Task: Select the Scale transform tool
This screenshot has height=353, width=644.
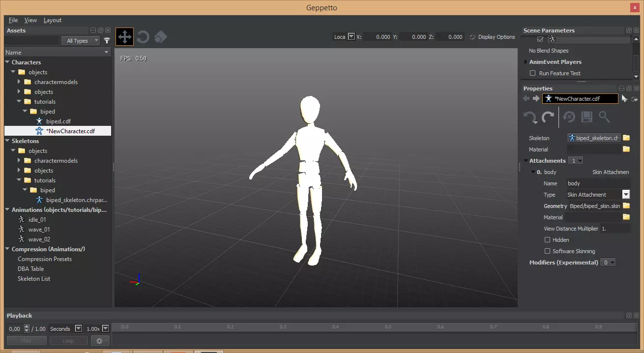Action: coord(160,37)
